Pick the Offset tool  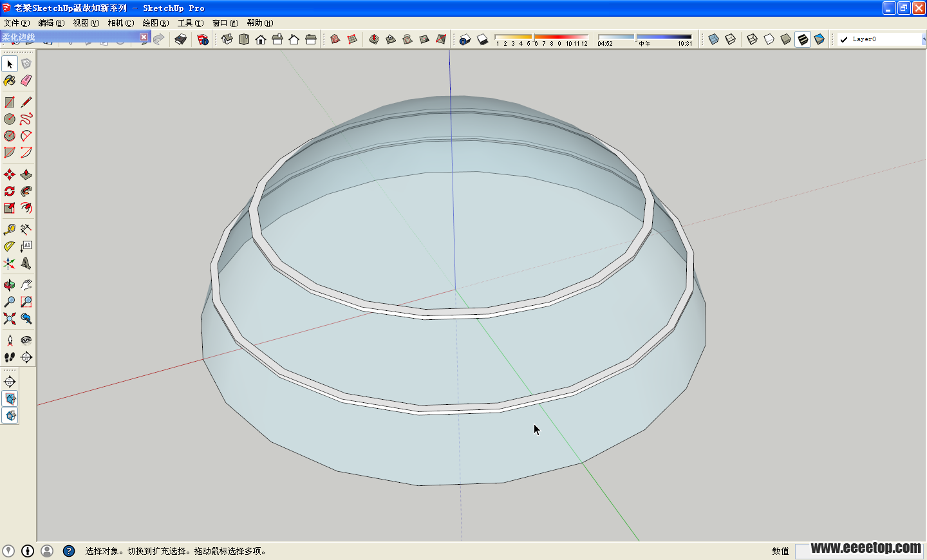coord(26,208)
